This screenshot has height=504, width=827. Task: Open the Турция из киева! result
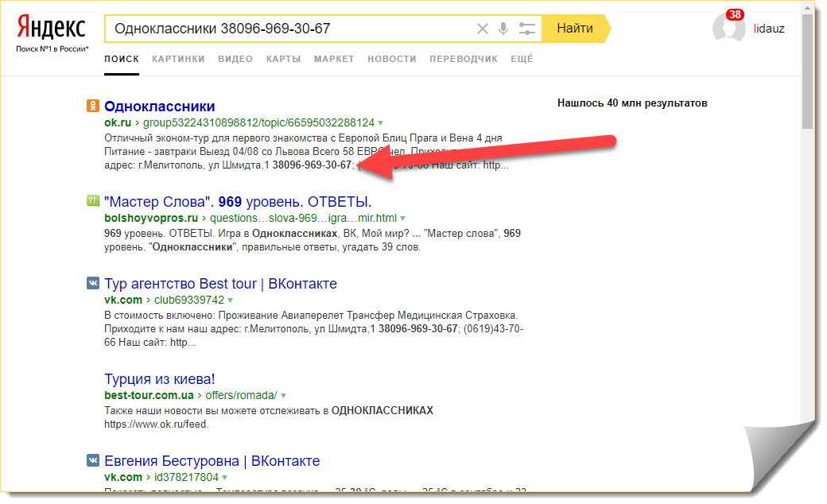(159, 379)
